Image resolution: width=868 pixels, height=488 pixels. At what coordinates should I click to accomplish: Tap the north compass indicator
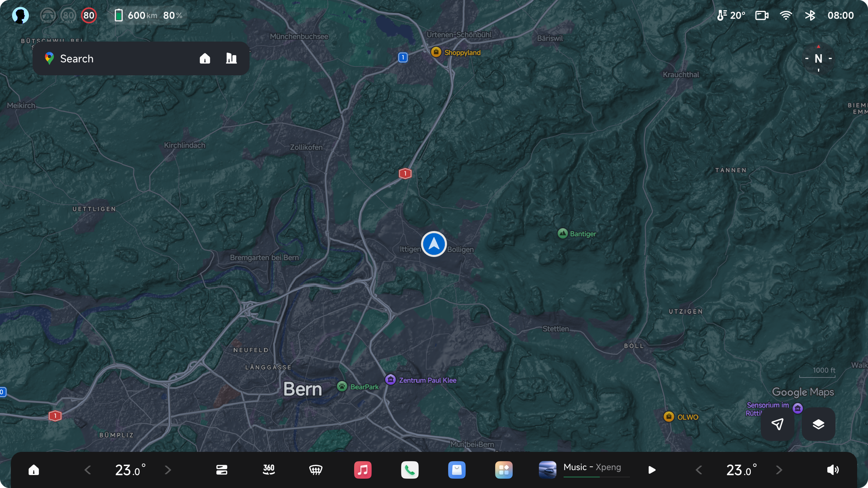[818, 59]
